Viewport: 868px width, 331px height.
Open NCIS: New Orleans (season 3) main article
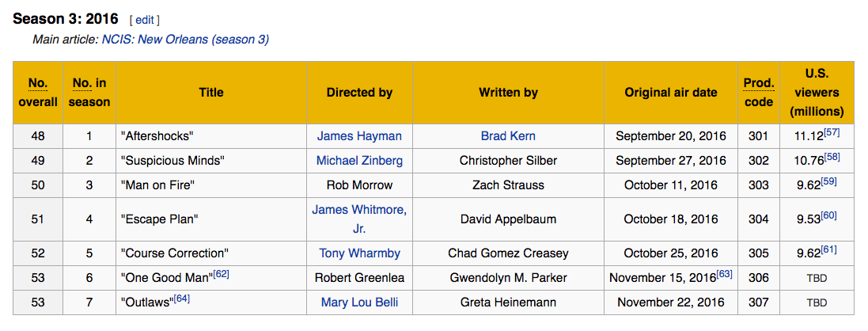[x=185, y=39]
